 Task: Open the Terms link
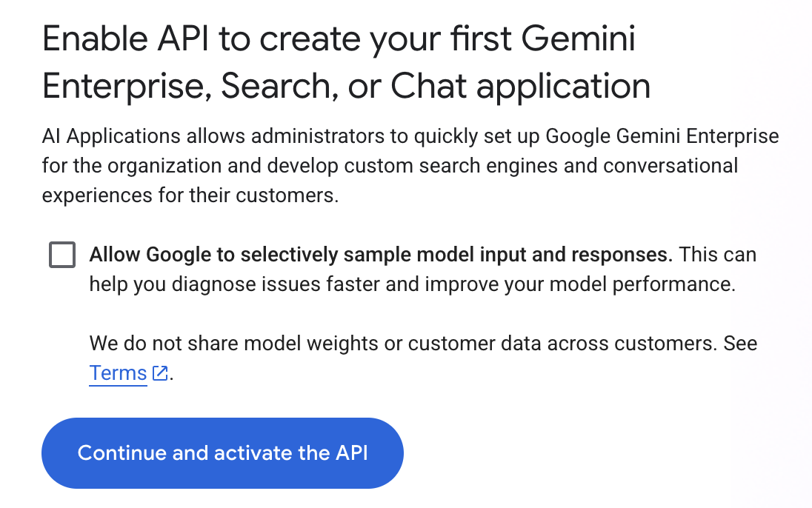[118, 373]
